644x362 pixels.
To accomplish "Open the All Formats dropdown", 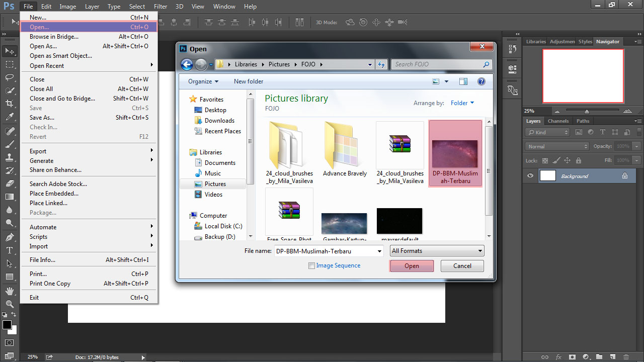I will 437,251.
